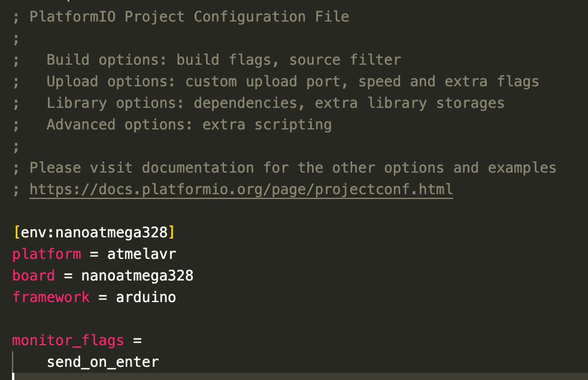Click the board key name
The width and height of the screenshot is (588, 380).
[34, 276]
